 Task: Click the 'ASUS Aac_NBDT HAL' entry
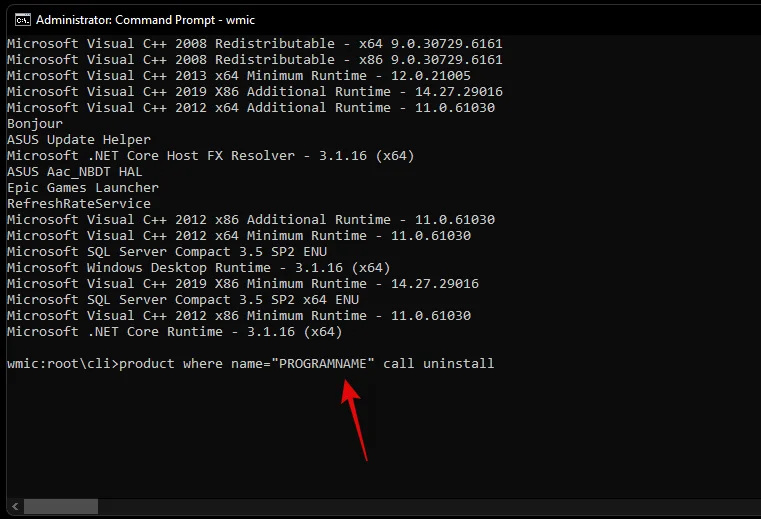pos(75,172)
